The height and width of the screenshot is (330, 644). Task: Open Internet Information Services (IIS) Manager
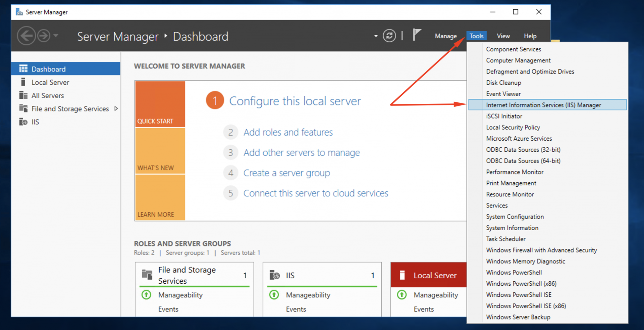547,105
